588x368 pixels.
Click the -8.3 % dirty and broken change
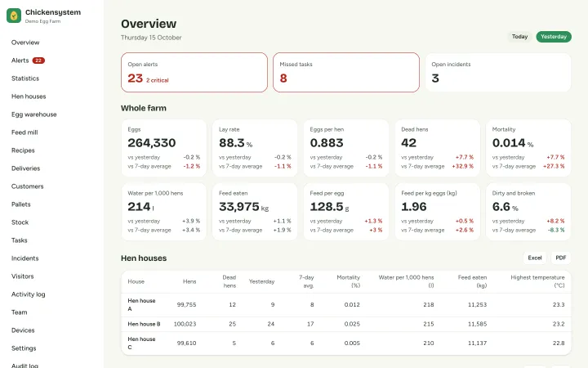point(556,230)
